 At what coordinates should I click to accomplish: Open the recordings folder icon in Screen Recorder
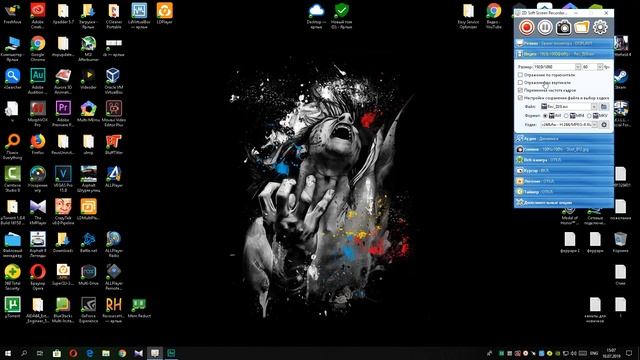[x=582, y=27]
